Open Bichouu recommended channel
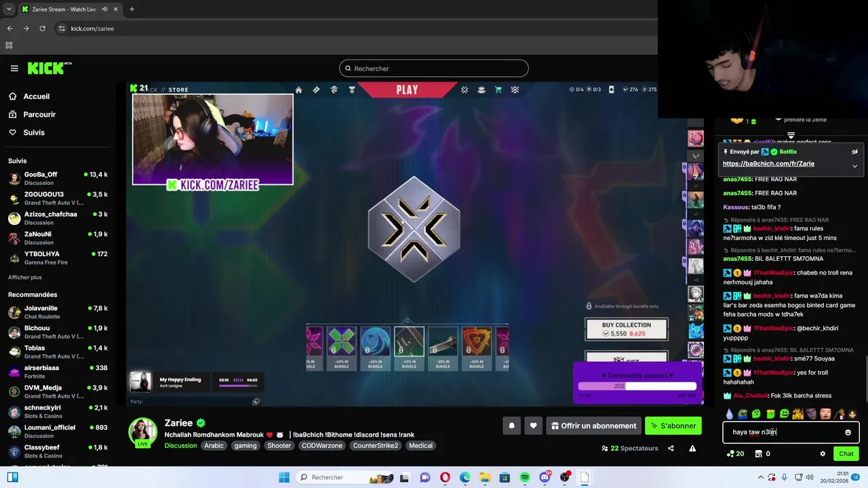This screenshot has height=488, width=868. (58, 332)
